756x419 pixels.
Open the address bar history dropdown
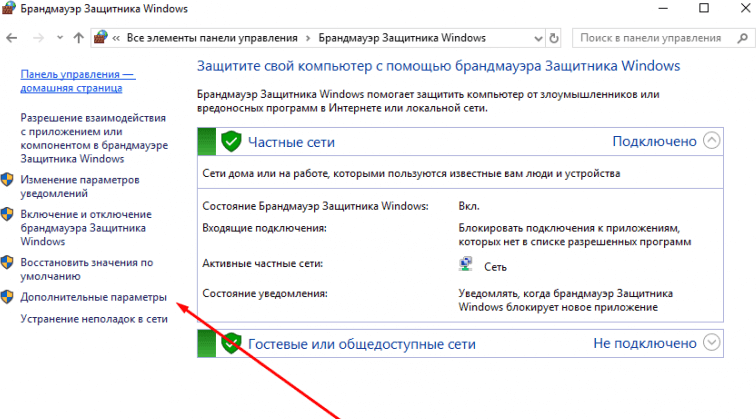coord(538,39)
